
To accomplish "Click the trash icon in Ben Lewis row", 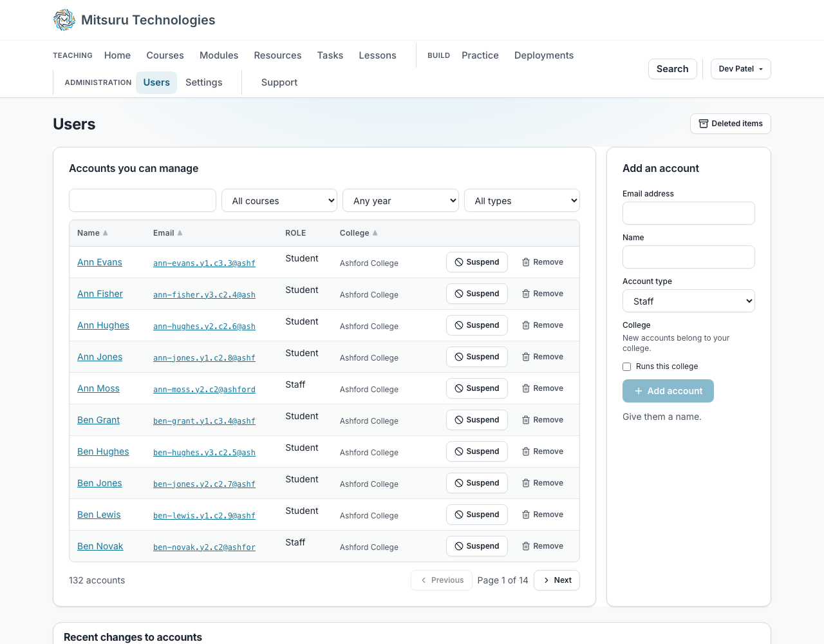I will [x=526, y=515].
